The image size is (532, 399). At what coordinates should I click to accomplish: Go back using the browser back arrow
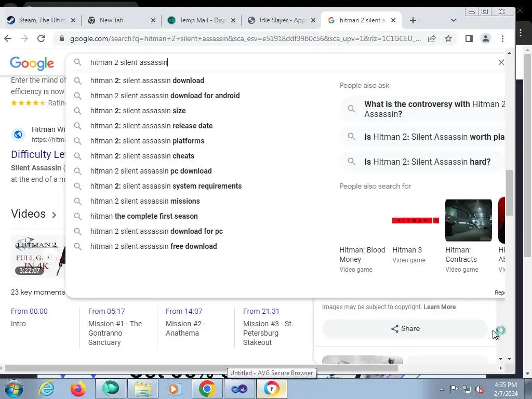coord(8,38)
